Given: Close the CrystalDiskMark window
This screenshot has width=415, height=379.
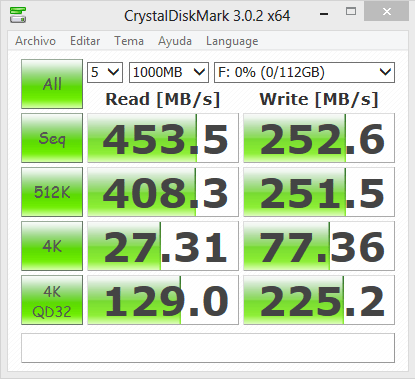Looking at the screenshot, I should point(387,12).
